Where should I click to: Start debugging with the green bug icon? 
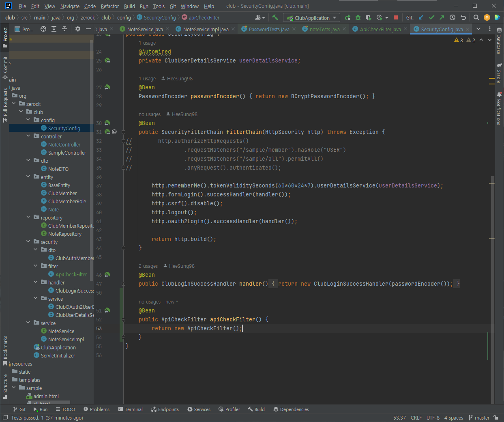coord(358,18)
